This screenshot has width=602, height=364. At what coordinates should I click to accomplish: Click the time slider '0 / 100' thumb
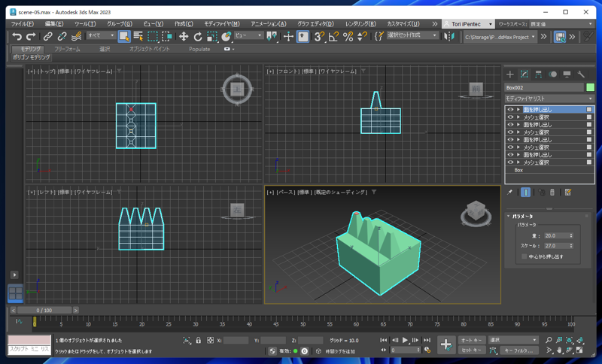44,311
